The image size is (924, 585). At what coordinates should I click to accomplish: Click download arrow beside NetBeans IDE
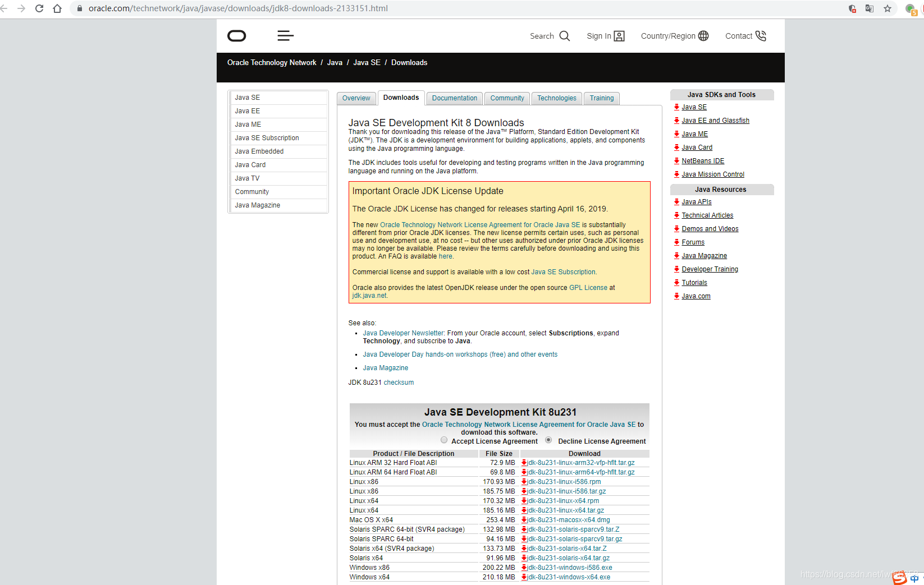(x=676, y=161)
